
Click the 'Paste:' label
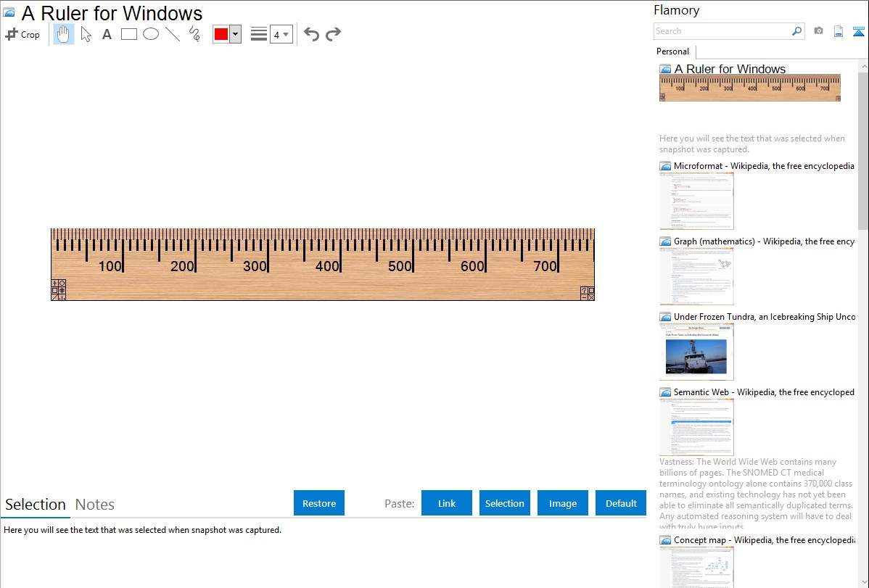[x=399, y=503]
